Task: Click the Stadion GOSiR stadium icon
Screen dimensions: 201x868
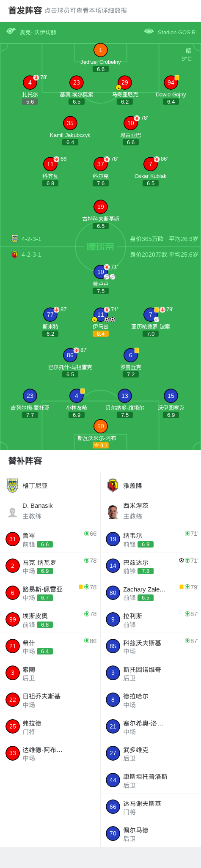Action: click(x=149, y=31)
